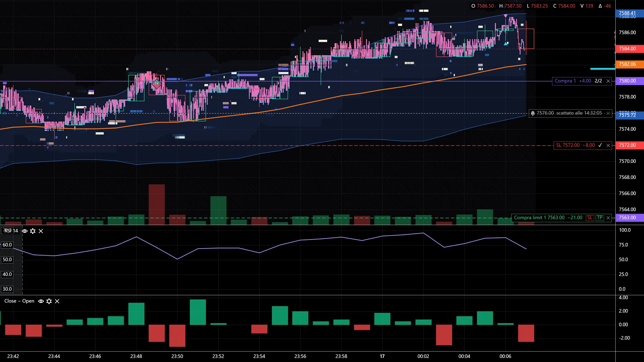Add SL to Compra limit 7563.00 order
This screenshot has height=362, width=644.
(590, 218)
